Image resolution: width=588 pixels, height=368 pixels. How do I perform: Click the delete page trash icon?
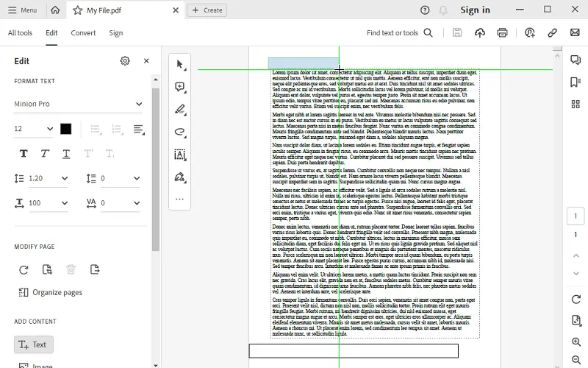(71, 269)
